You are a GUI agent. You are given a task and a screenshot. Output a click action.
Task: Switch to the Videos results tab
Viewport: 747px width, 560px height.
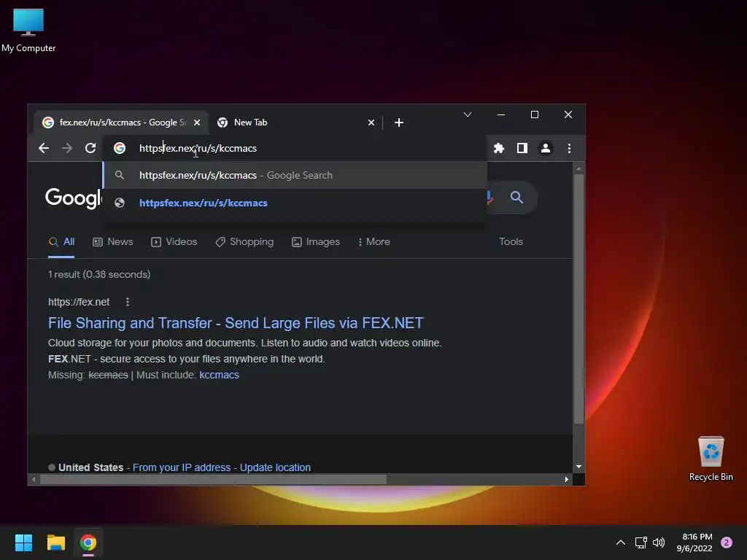click(x=174, y=242)
